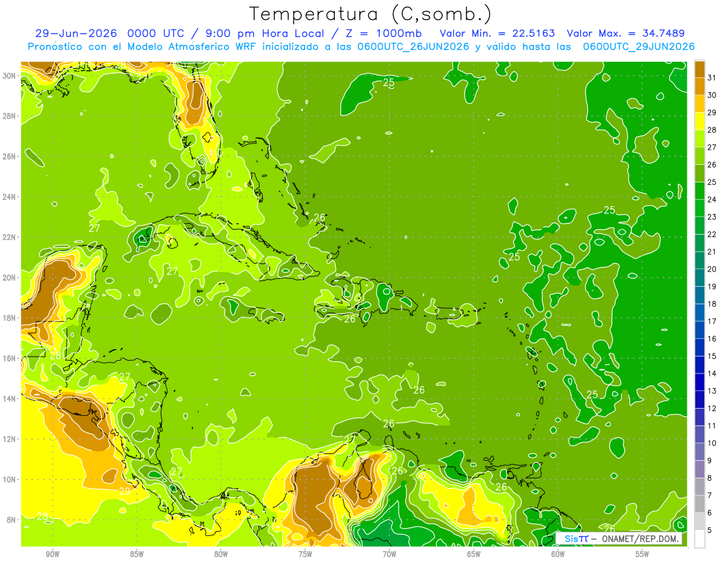Click the colorbar scale label '10'

pos(712,443)
